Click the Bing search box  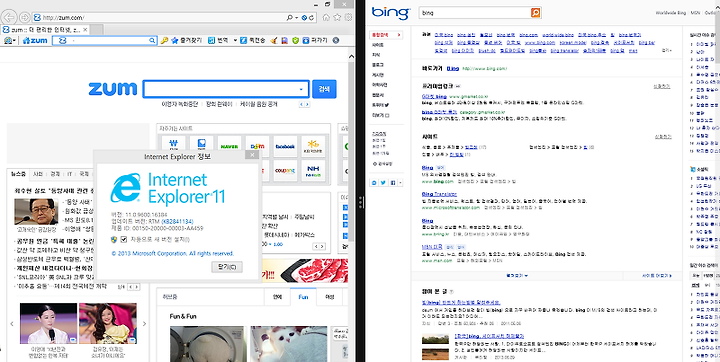point(475,13)
